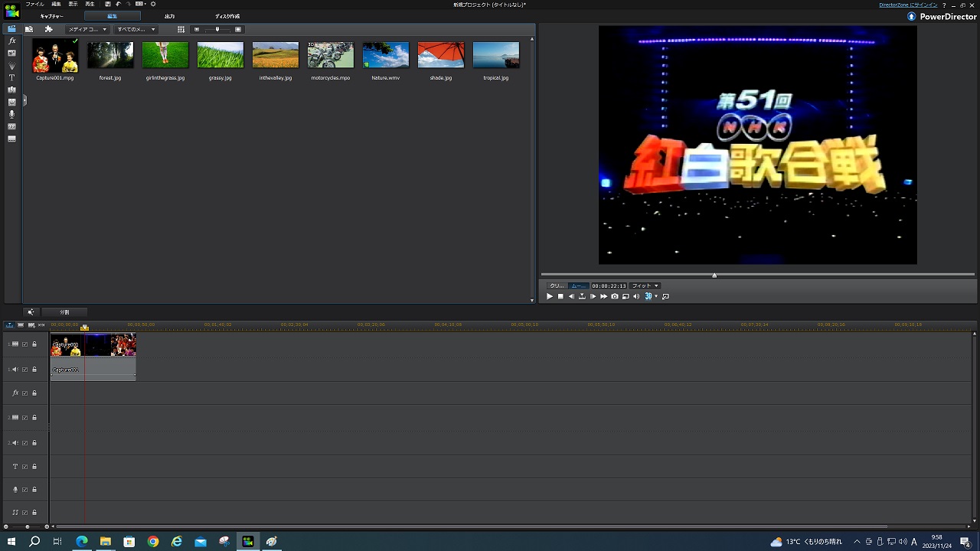
Task: Open the PiP Objects Room icon
Action: (x=11, y=53)
